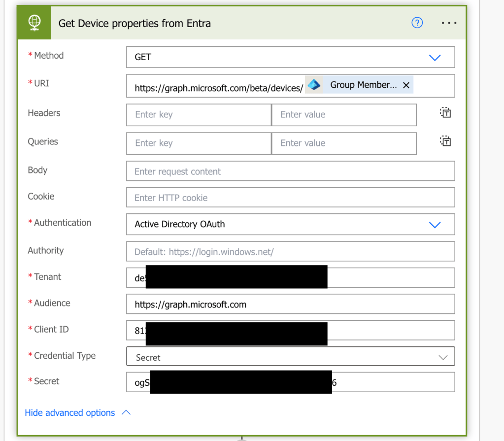
Task: Click the Group Member token icon
Action: pyautogui.click(x=314, y=85)
